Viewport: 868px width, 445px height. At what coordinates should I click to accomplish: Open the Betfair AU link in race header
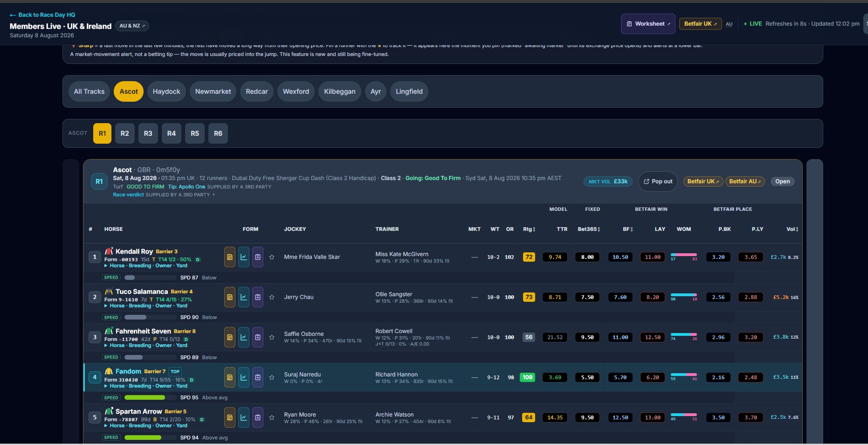745,181
